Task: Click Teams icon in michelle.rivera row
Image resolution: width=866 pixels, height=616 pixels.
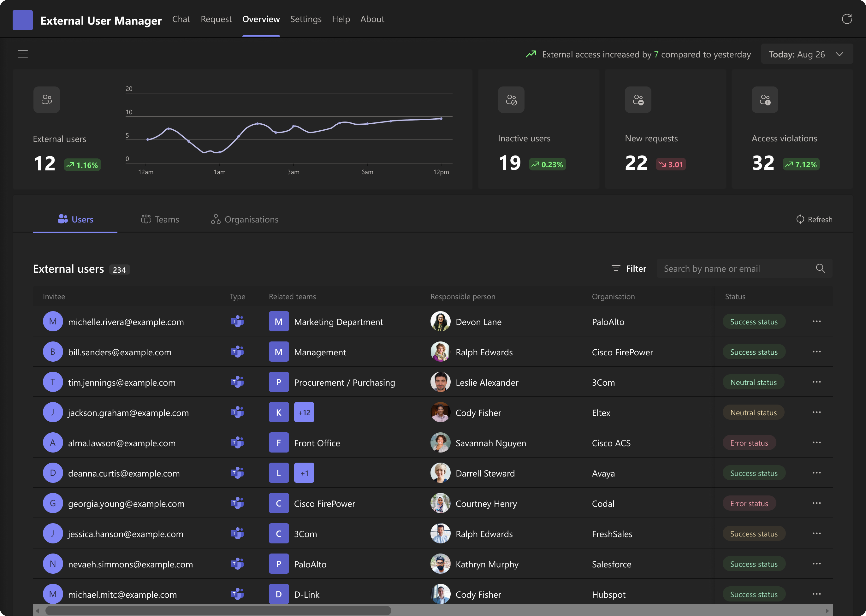Action: [x=237, y=322]
